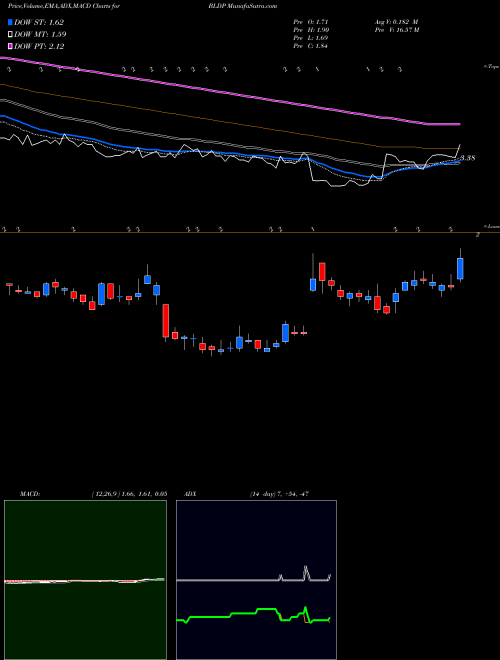This screenshot has width=500, height=660.
Task: Click the '(14 day) 7, +54, -47' ADX values
Action: pos(279,494)
